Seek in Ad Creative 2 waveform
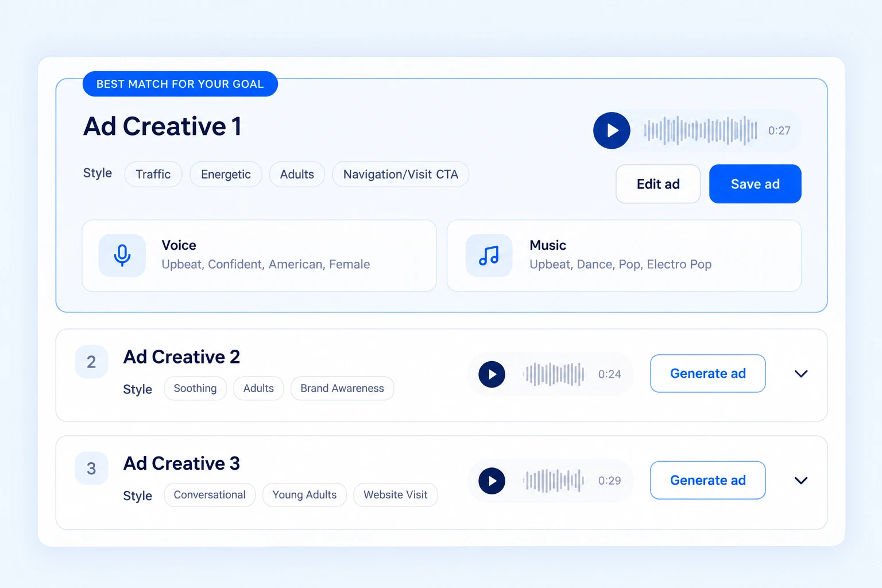 [x=554, y=374]
